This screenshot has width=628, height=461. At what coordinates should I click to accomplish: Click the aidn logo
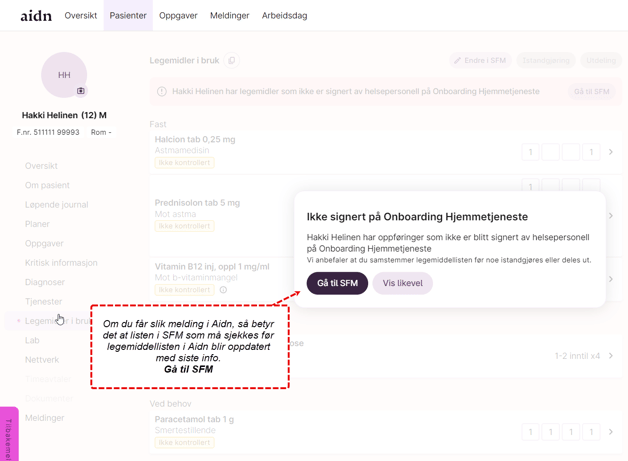click(36, 16)
